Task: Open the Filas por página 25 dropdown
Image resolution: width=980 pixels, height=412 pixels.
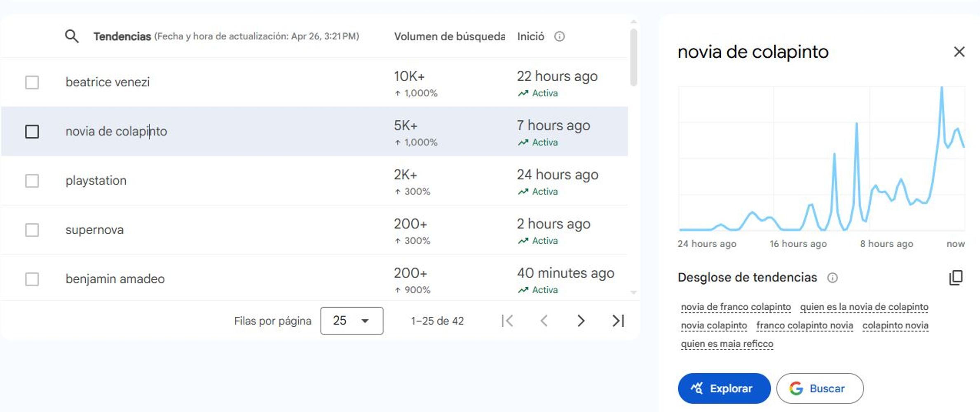Action: point(352,321)
